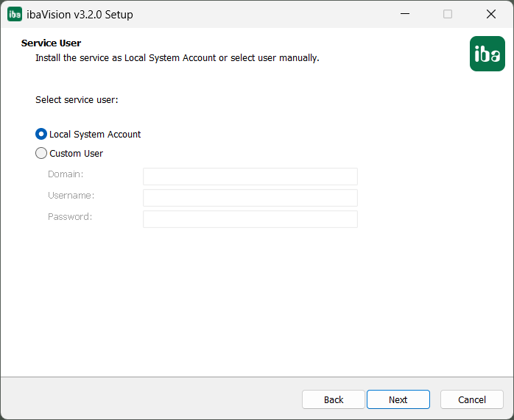
Task: Click the 'Domain:' label
Action: tap(66, 174)
